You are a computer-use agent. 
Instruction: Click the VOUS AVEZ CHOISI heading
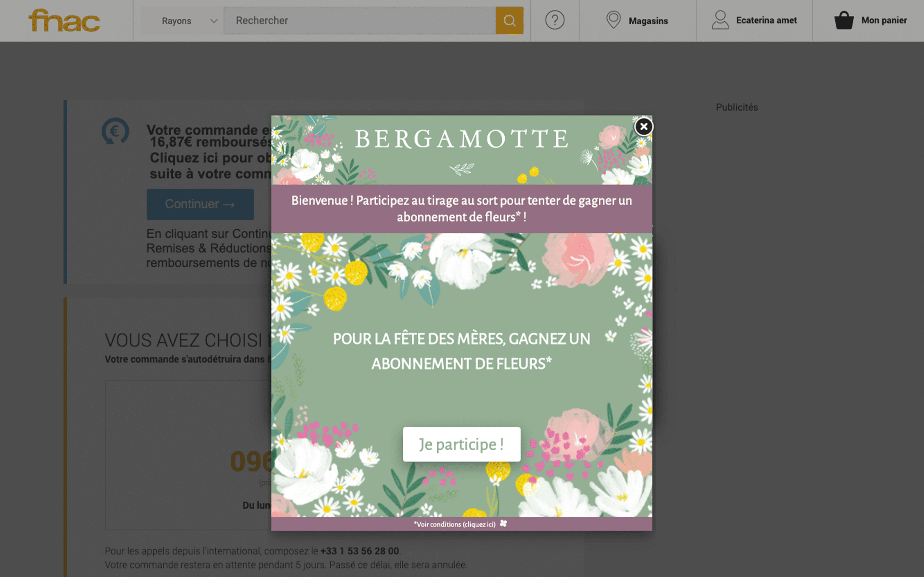188,340
